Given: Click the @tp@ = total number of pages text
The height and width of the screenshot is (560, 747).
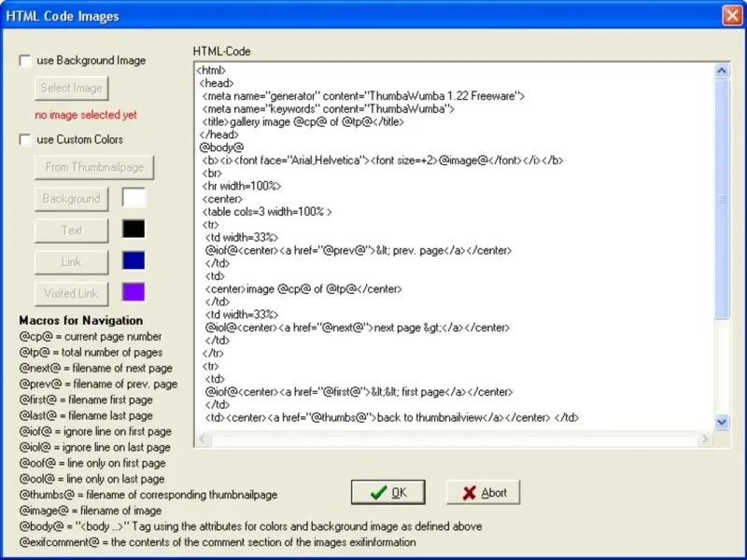Looking at the screenshot, I should 91,353.
